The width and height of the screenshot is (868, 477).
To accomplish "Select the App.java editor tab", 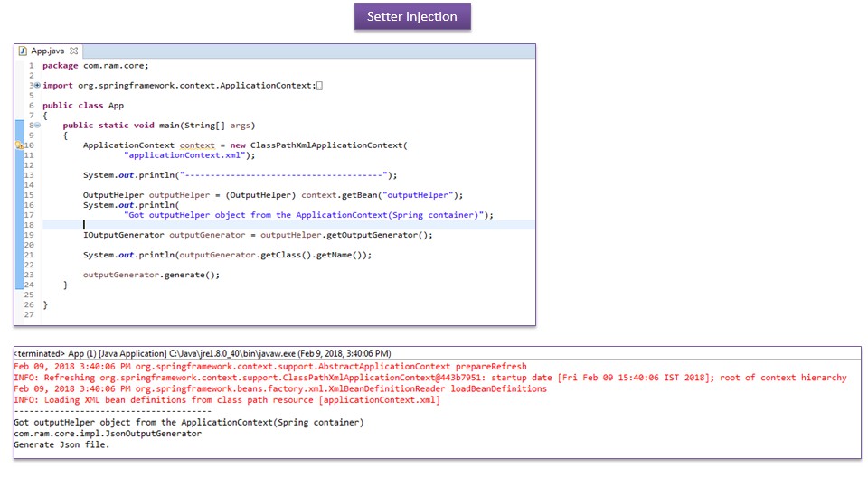I will (x=48, y=51).
